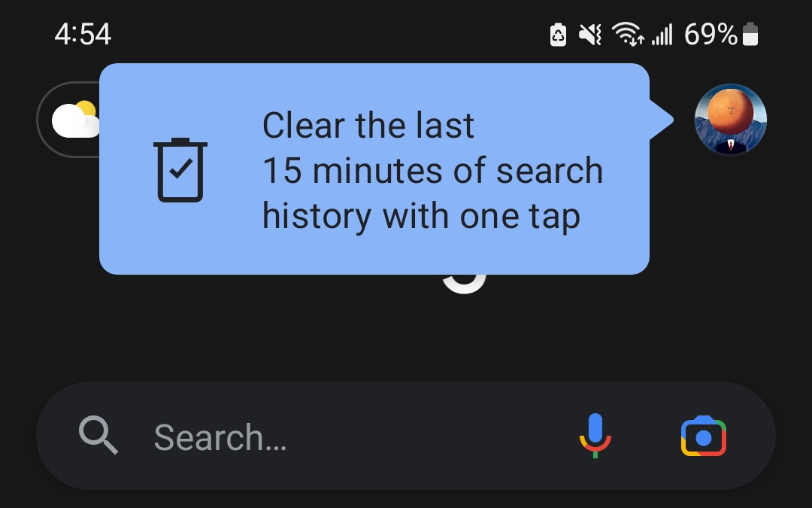Tap the cellular signal bars icon

(662, 35)
